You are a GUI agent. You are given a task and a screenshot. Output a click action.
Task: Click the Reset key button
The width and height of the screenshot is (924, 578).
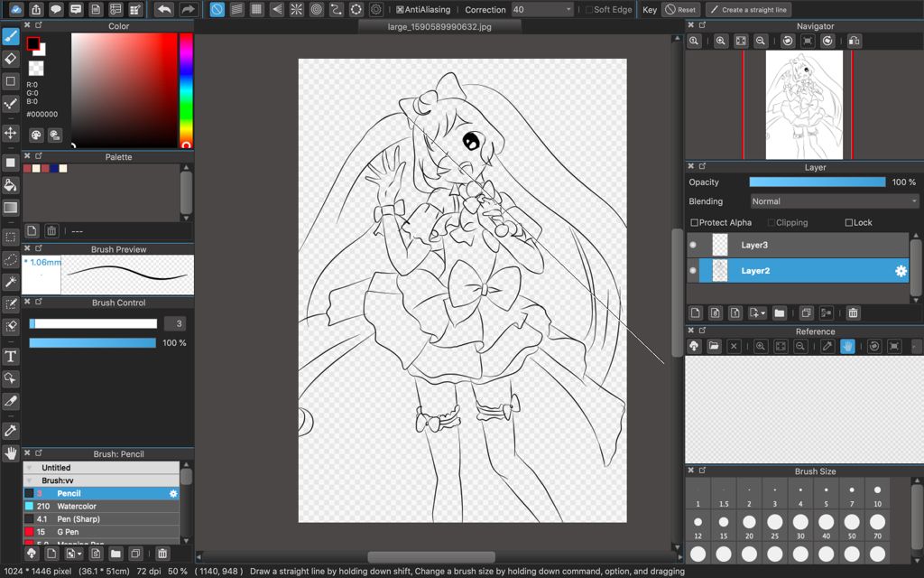click(680, 9)
